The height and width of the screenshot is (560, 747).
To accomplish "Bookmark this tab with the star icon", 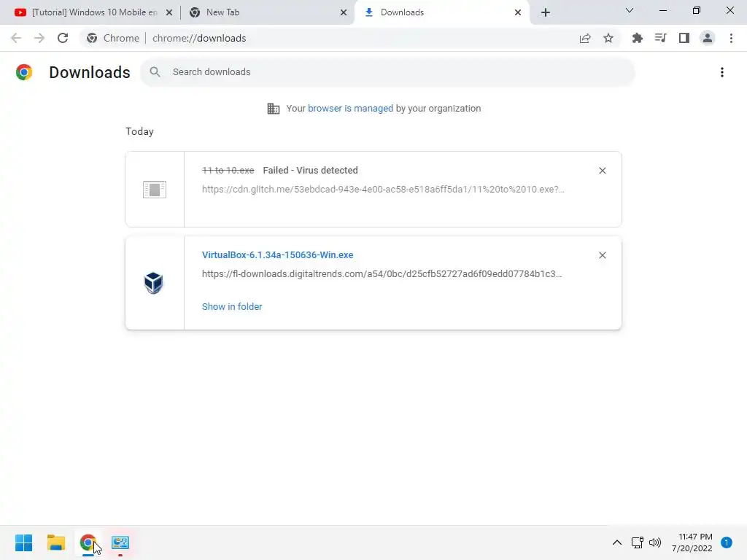I will coord(608,38).
